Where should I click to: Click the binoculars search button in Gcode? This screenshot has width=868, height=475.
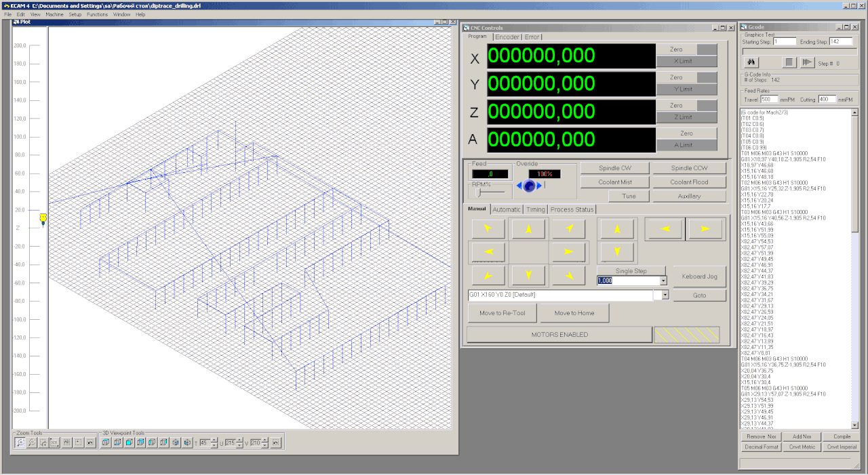[x=752, y=62]
